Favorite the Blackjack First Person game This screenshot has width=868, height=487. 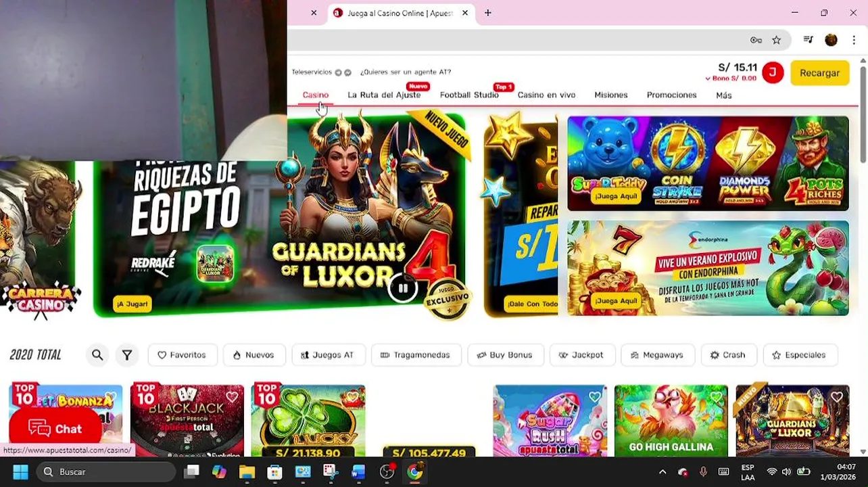tap(232, 397)
